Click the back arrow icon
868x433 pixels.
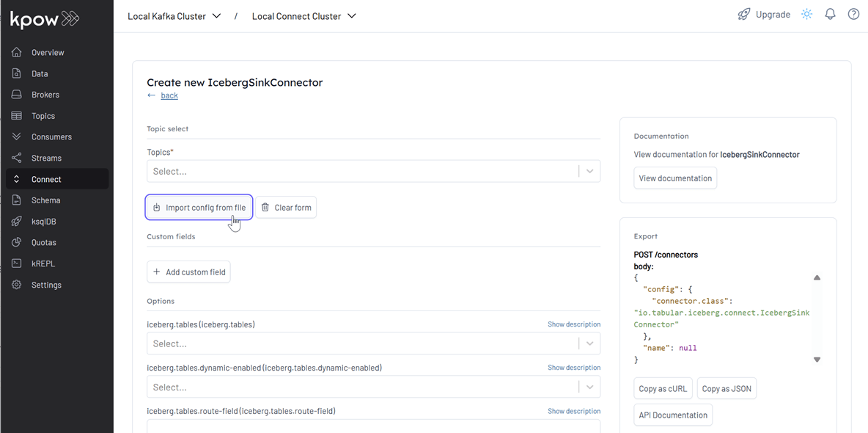152,95
